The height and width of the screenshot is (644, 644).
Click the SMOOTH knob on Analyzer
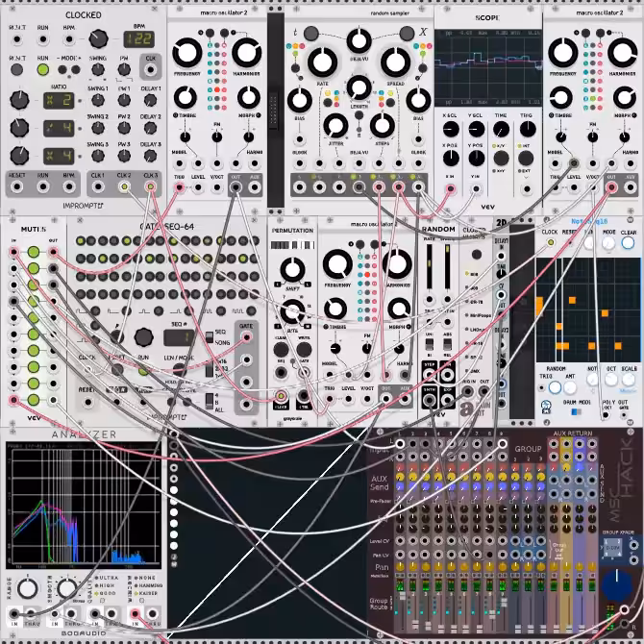point(67,589)
